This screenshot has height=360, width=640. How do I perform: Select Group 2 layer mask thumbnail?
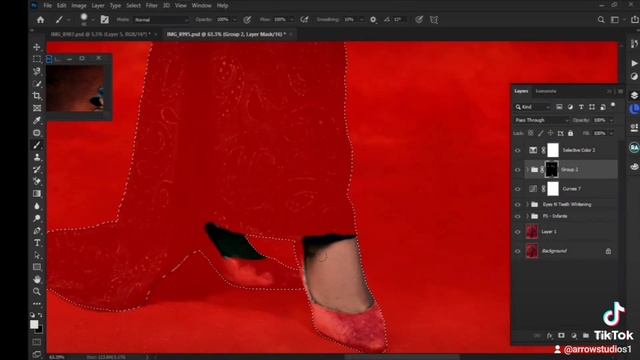pos(552,169)
